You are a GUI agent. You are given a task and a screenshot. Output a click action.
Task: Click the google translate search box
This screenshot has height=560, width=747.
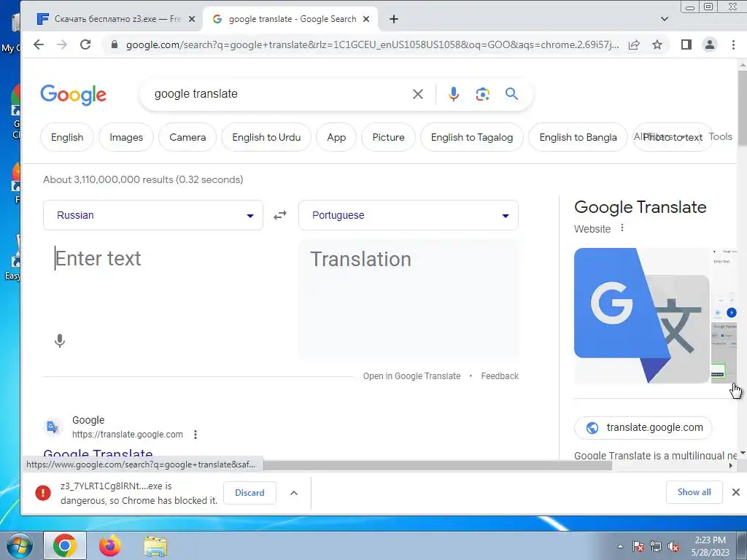click(x=276, y=94)
